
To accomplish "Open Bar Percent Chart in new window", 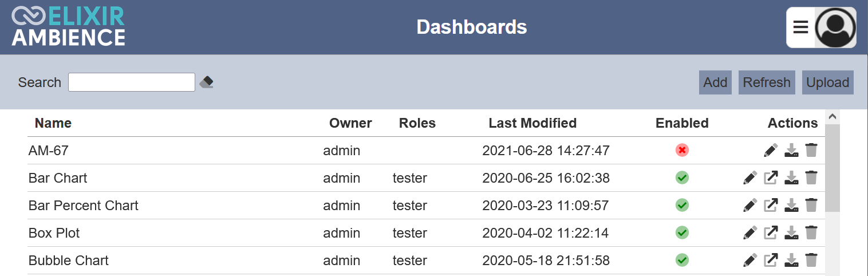I will pyautogui.click(x=771, y=206).
